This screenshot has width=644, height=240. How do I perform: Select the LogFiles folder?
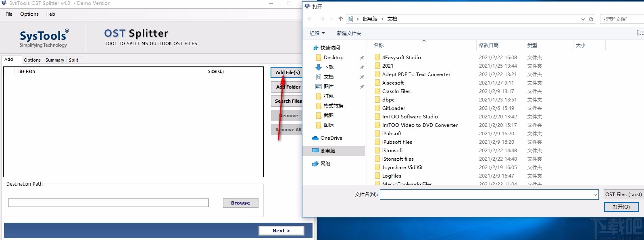(392, 176)
